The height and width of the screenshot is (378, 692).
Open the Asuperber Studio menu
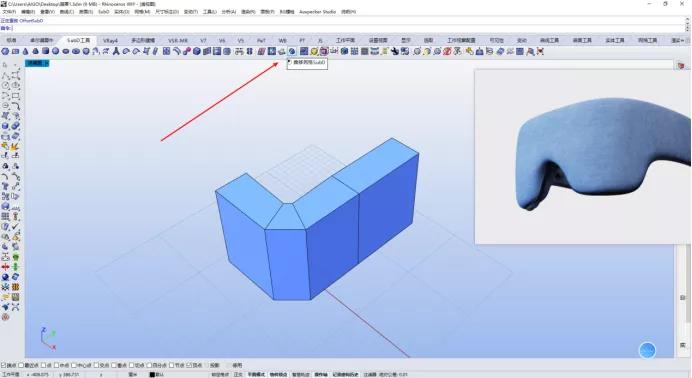tap(317, 11)
